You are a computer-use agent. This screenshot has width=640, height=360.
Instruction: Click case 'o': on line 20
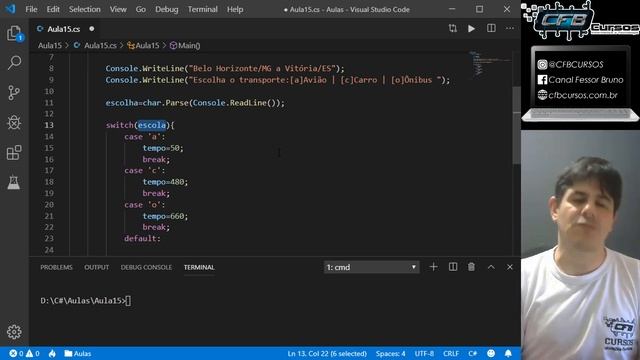[144, 204]
